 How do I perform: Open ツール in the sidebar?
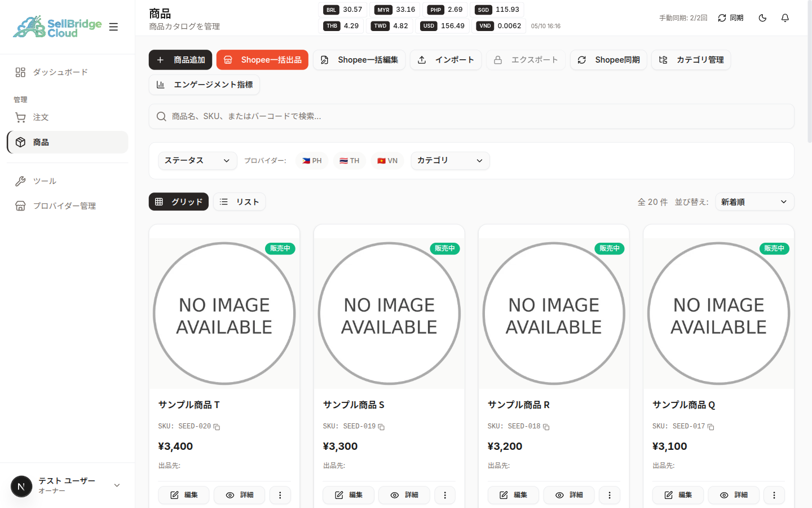67,181
